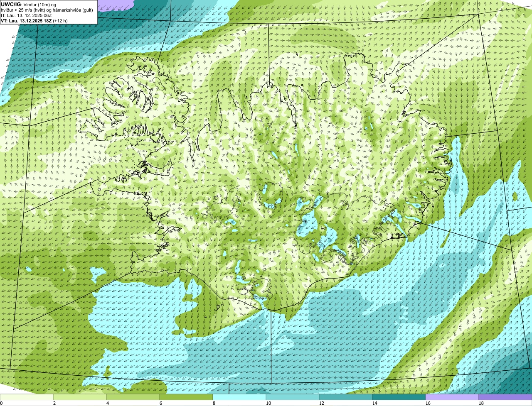Click the scale label '0'

[1, 403]
